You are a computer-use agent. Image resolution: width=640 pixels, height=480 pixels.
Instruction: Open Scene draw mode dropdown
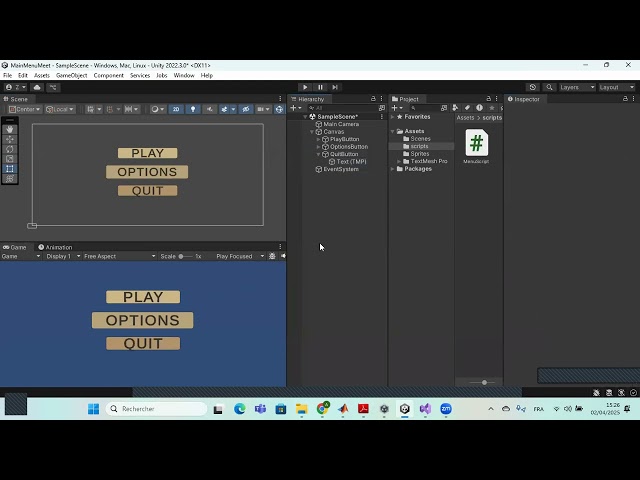157,109
